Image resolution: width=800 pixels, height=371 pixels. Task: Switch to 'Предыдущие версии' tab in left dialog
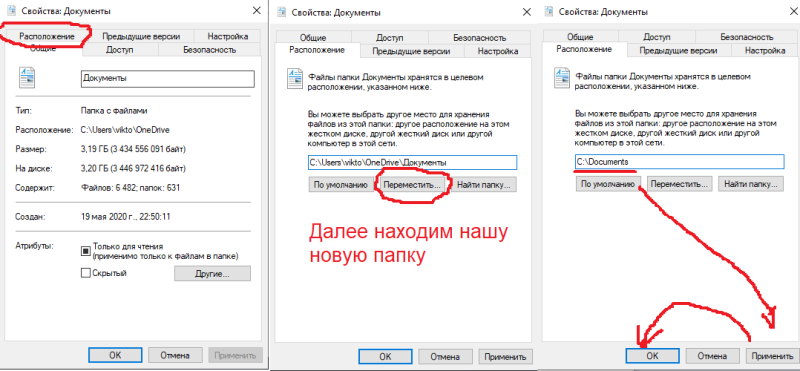coord(141,36)
